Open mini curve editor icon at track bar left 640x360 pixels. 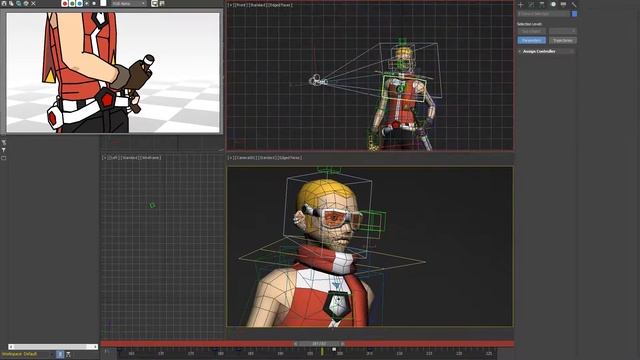pos(106,352)
